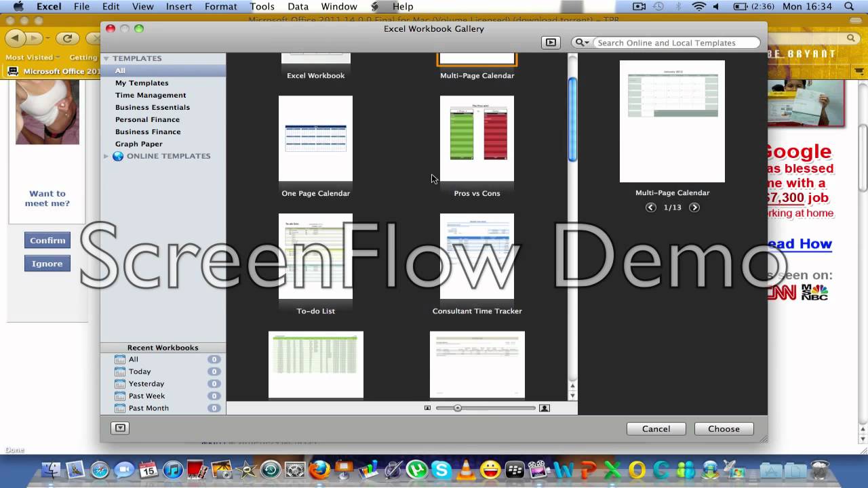The height and width of the screenshot is (488, 868).
Task: Select the One Page Calendar template
Action: pos(315,138)
